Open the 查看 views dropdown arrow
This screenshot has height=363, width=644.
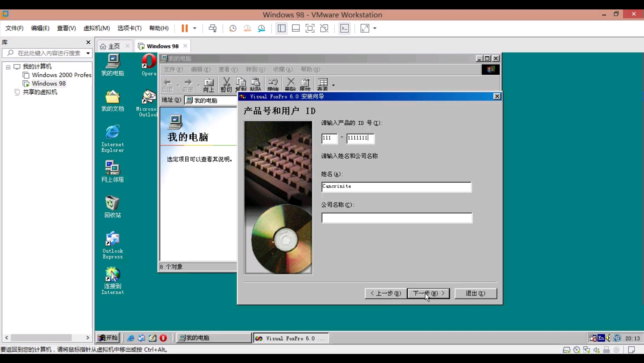(x=333, y=85)
